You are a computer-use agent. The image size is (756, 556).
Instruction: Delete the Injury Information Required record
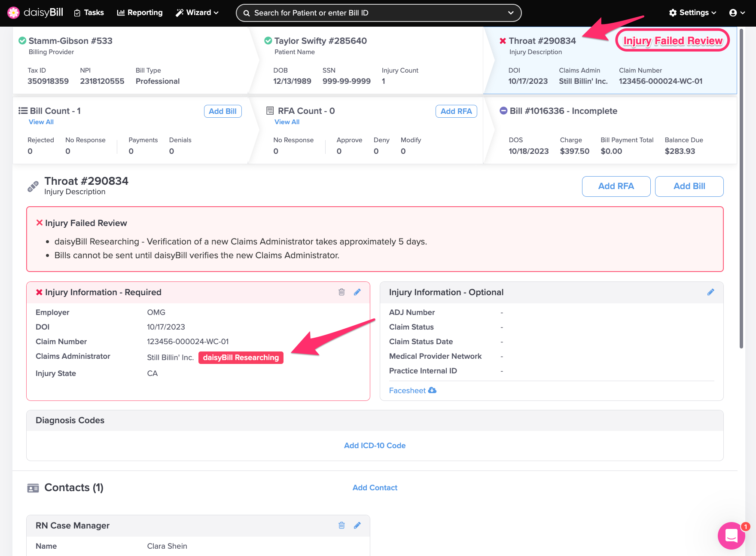coord(341,292)
